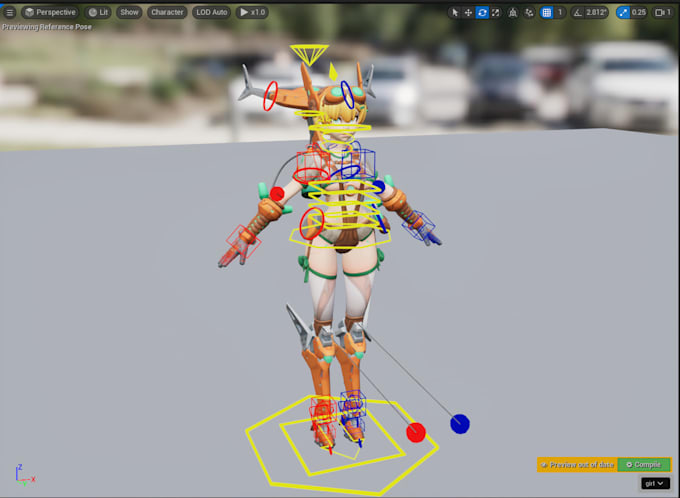This screenshot has width=680, height=498.
Task: Select the red sphere pole control near the feet
Action: pos(416,432)
